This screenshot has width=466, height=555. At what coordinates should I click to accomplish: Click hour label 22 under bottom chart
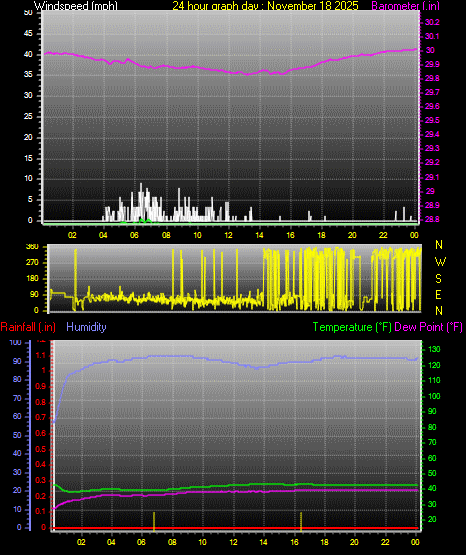(x=385, y=542)
